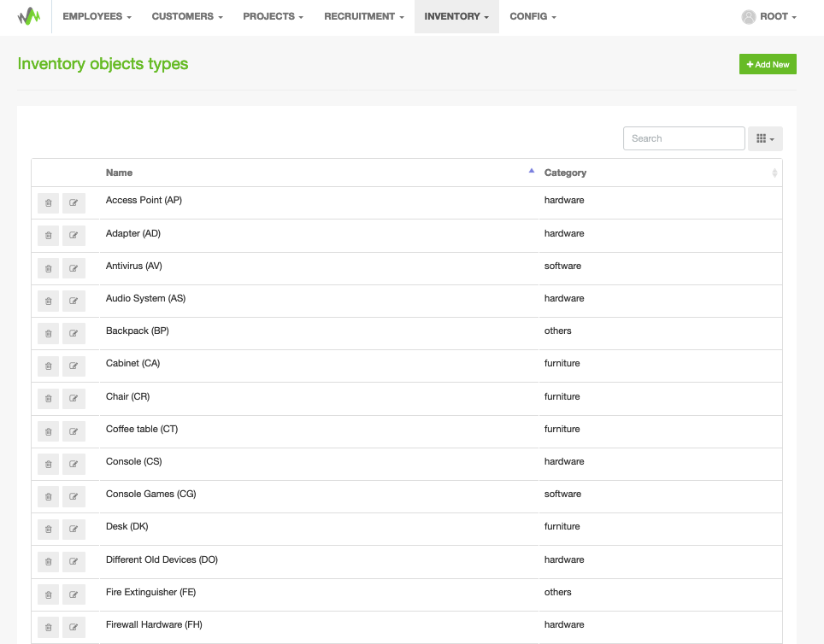Click the Add New button
824x644 pixels.
(x=768, y=64)
